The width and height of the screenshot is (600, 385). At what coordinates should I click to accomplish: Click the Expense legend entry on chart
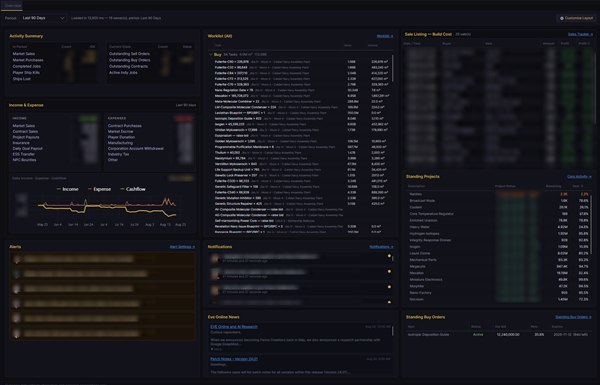pyautogui.click(x=99, y=189)
